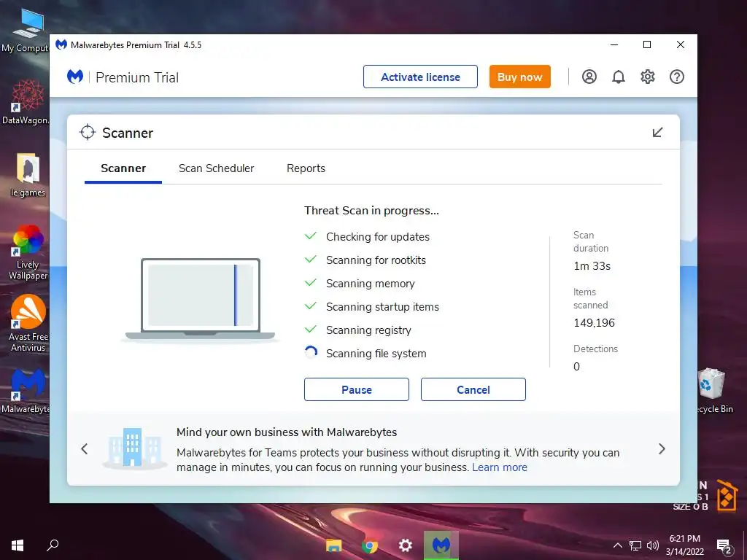Show next promotional message

click(x=662, y=448)
